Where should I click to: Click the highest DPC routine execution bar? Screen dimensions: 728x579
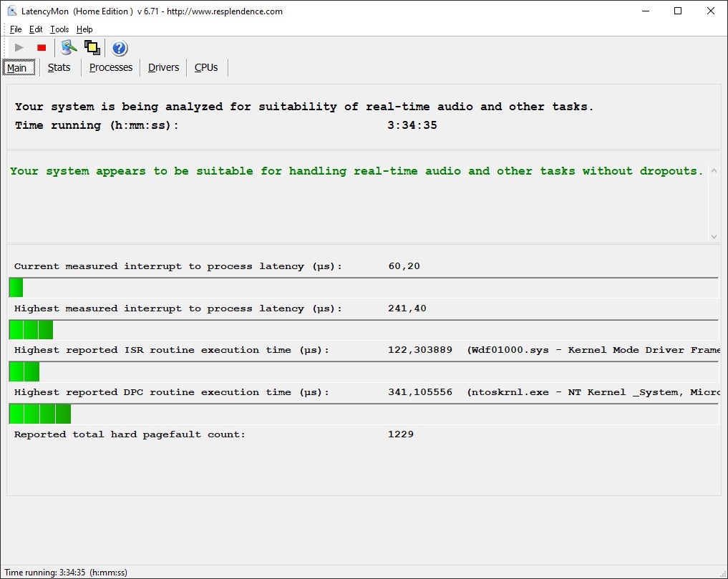[40, 414]
